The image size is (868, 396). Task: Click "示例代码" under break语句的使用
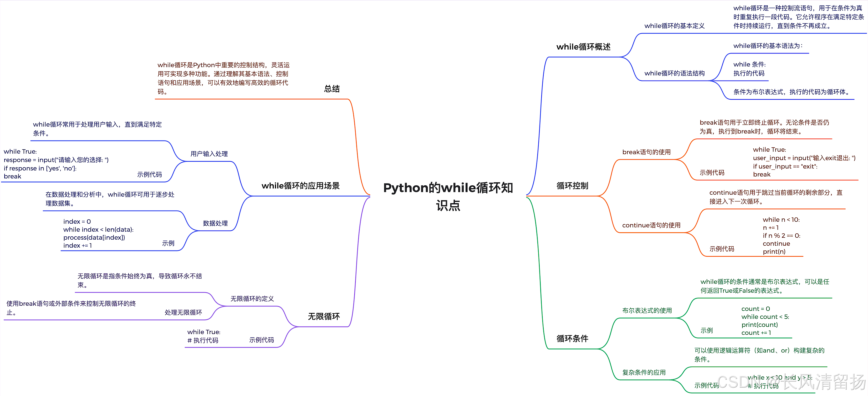(712, 173)
